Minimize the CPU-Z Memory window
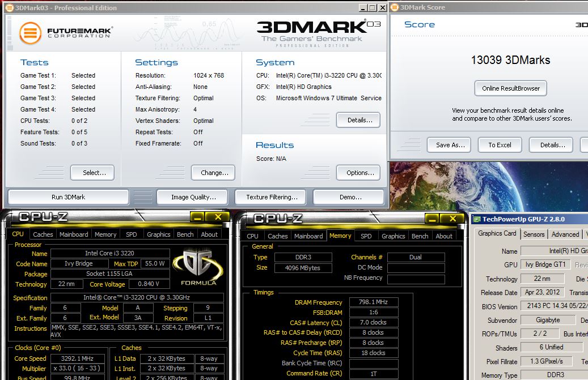This screenshot has height=380, width=588. click(x=433, y=219)
